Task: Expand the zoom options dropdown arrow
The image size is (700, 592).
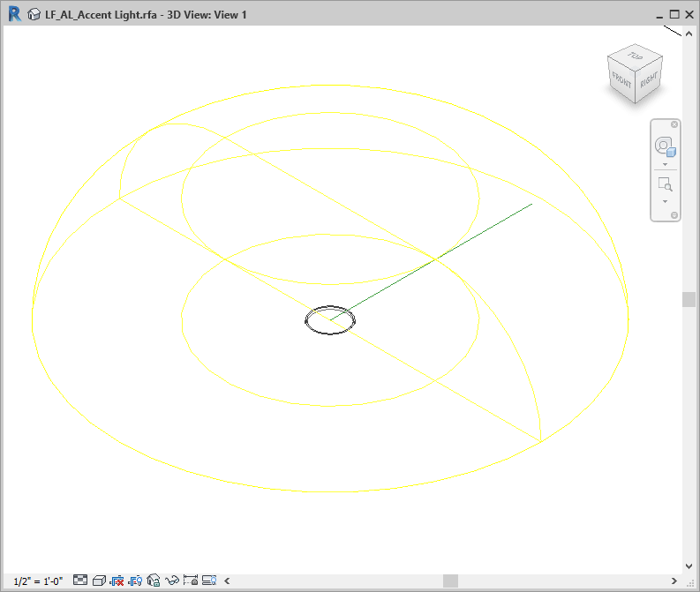Action: (666, 202)
